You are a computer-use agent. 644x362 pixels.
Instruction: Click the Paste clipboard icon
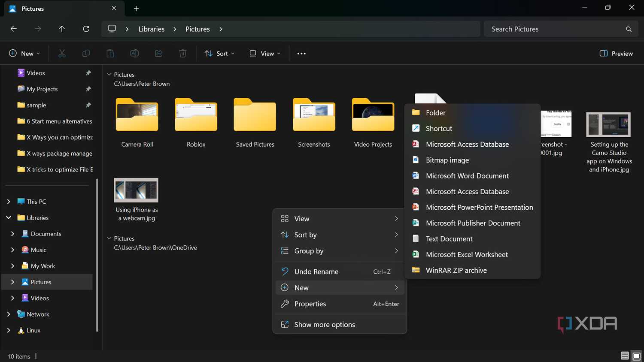pyautogui.click(x=110, y=54)
